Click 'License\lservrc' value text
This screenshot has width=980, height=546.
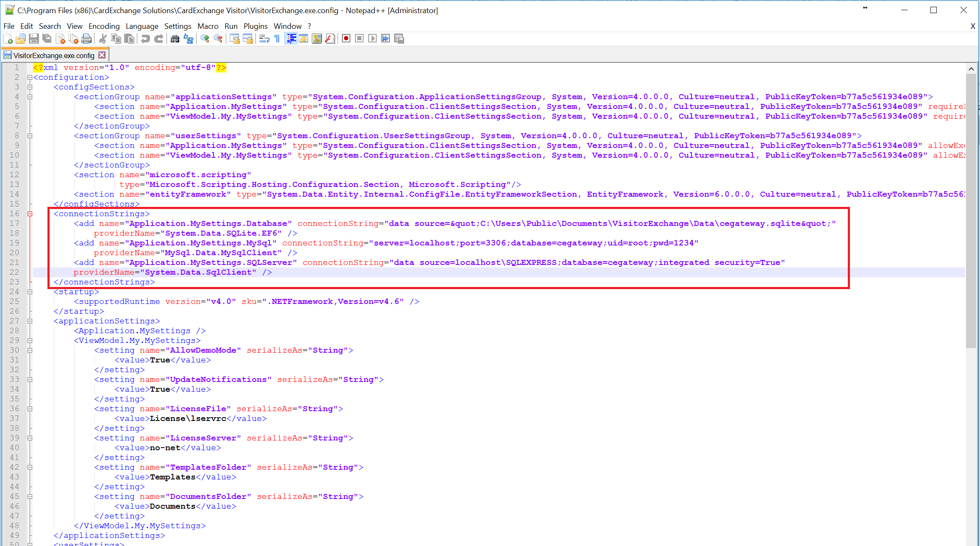pyautogui.click(x=188, y=418)
